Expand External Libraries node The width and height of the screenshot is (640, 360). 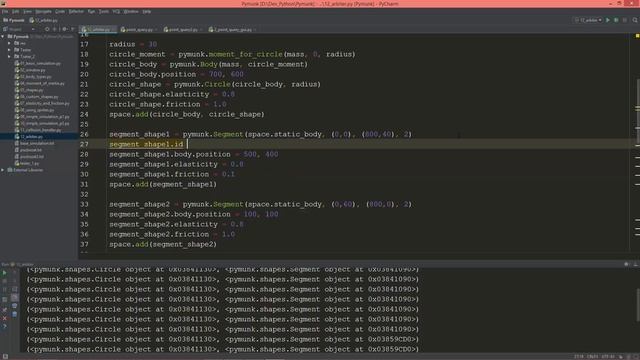(x=3, y=170)
